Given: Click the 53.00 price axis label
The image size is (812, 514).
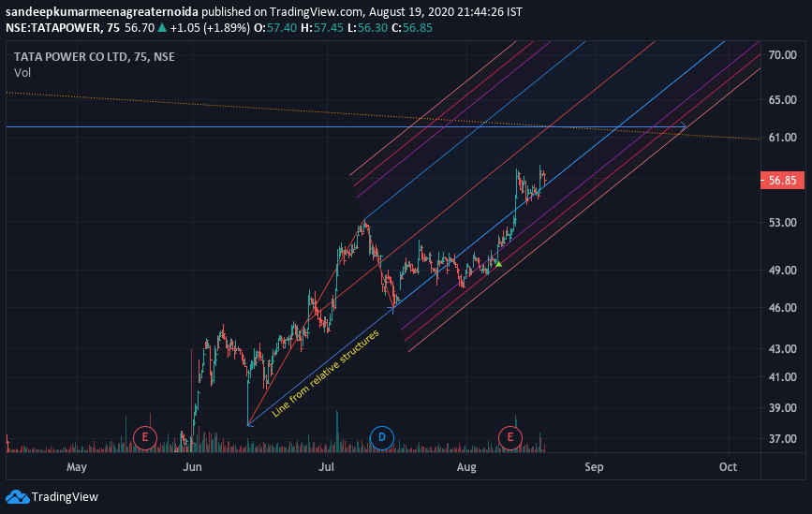Looking at the screenshot, I should [x=782, y=223].
